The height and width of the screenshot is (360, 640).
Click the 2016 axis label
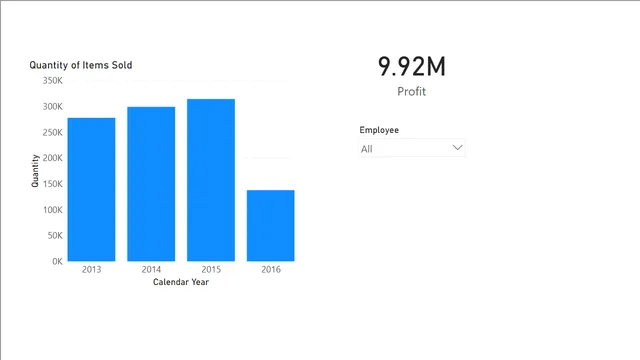pyautogui.click(x=271, y=269)
